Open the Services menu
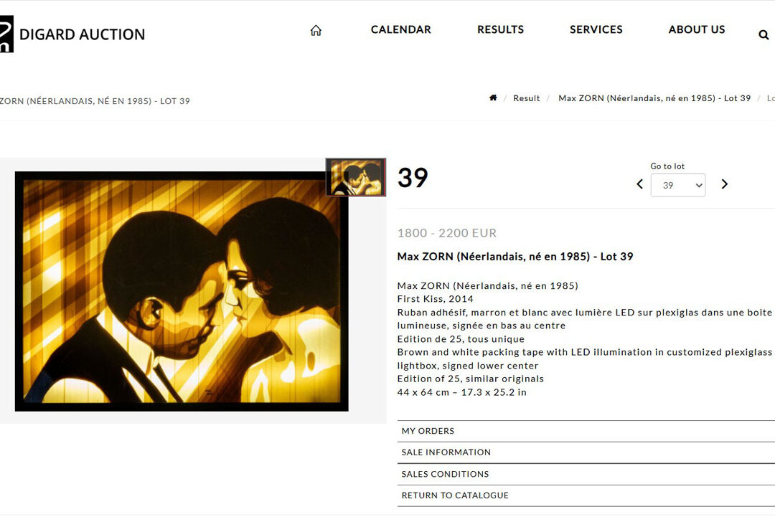Image resolution: width=775 pixels, height=532 pixels. (596, 29)
